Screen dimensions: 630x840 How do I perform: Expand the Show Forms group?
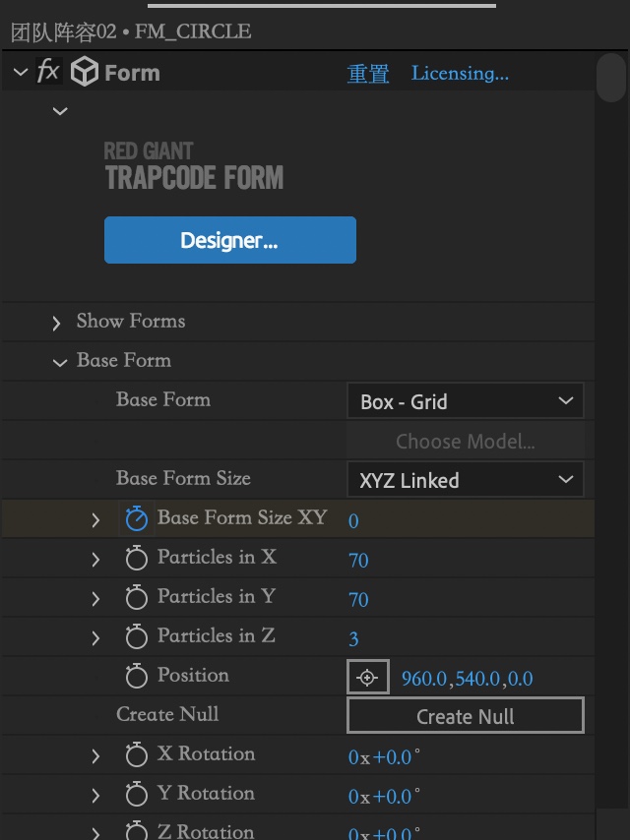(x=57, y=323)
